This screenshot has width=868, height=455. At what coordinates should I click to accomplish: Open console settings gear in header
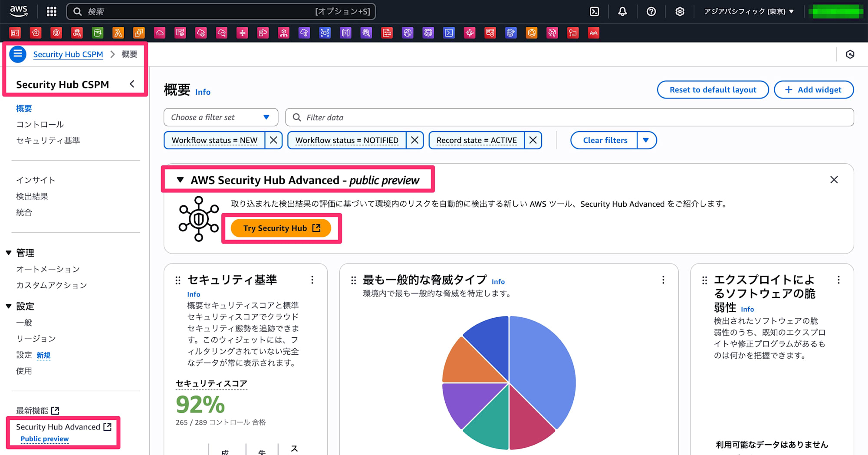[x=680, y=11]
